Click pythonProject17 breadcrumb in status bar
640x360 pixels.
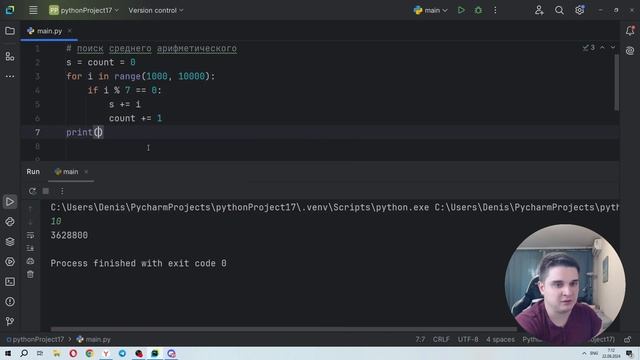coord(35,340)
